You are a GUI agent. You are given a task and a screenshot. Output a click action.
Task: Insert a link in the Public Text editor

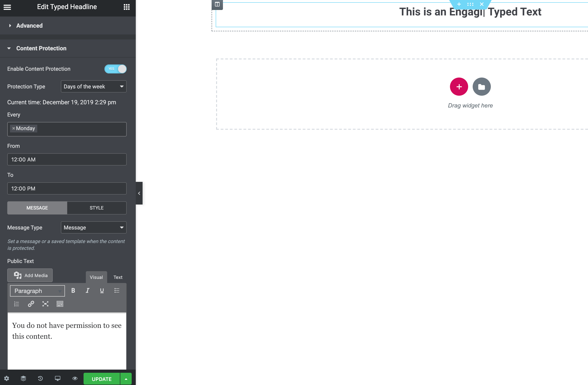coord(31,304)
